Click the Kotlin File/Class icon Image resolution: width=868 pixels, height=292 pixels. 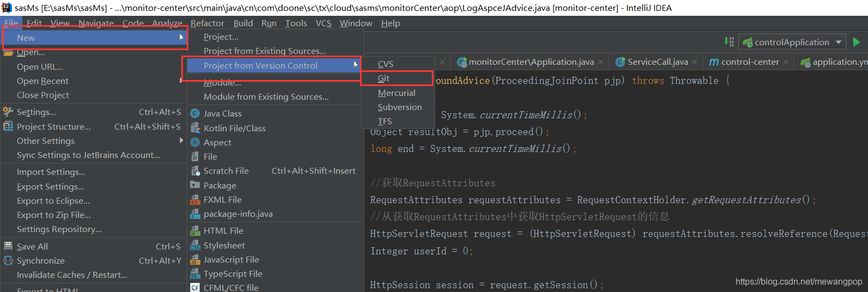click(x=195, y=128)
